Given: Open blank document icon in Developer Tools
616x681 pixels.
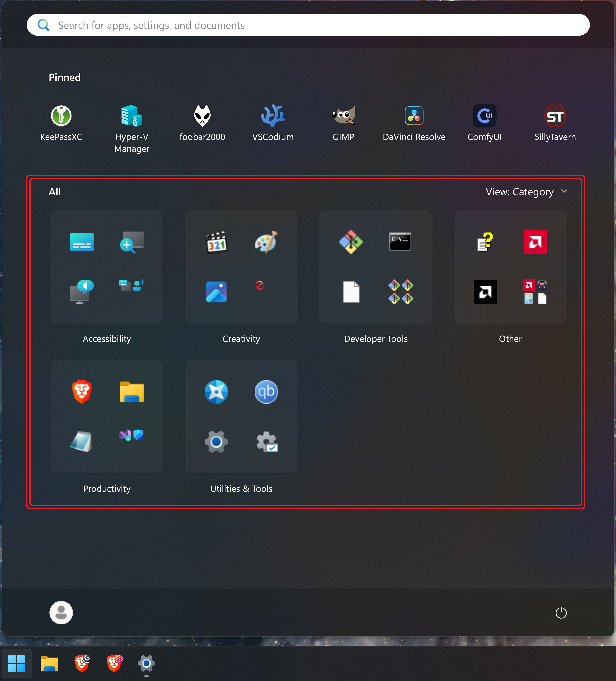Looking at the screenshot, I should (x=351, y=292).
